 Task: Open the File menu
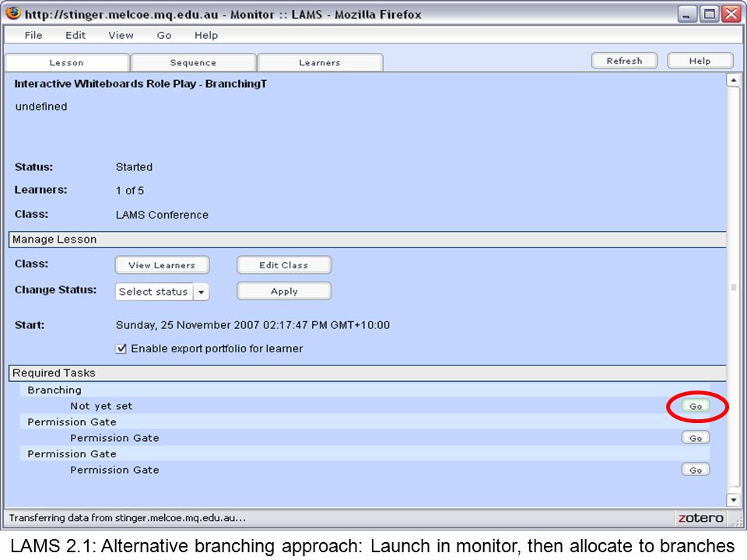coord(33,35)
